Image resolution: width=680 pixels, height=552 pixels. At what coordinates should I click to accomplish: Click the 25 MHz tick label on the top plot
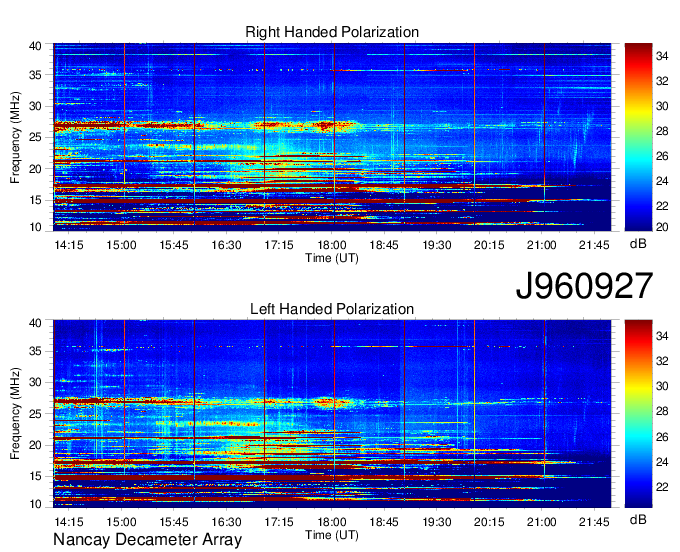click(35, 137)
